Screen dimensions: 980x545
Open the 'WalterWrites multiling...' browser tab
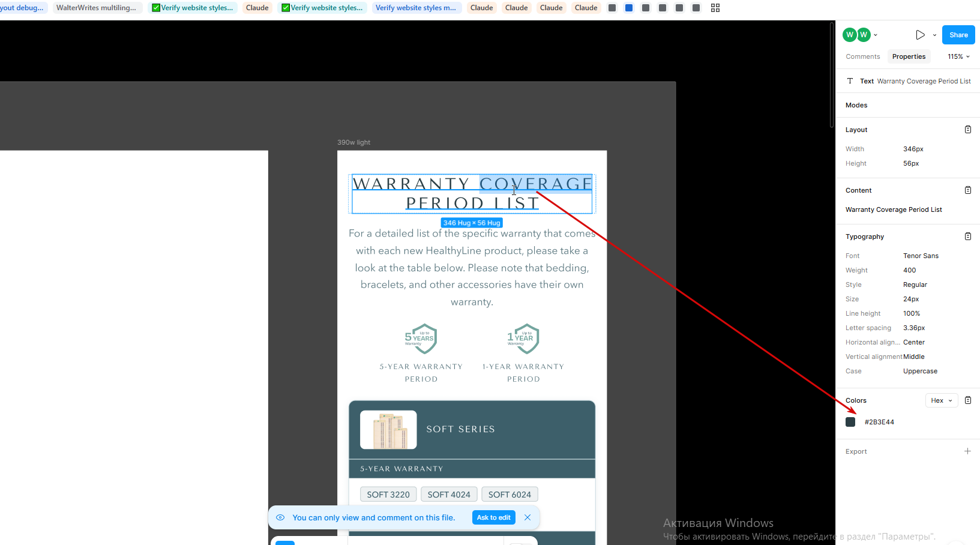point(96,8)
